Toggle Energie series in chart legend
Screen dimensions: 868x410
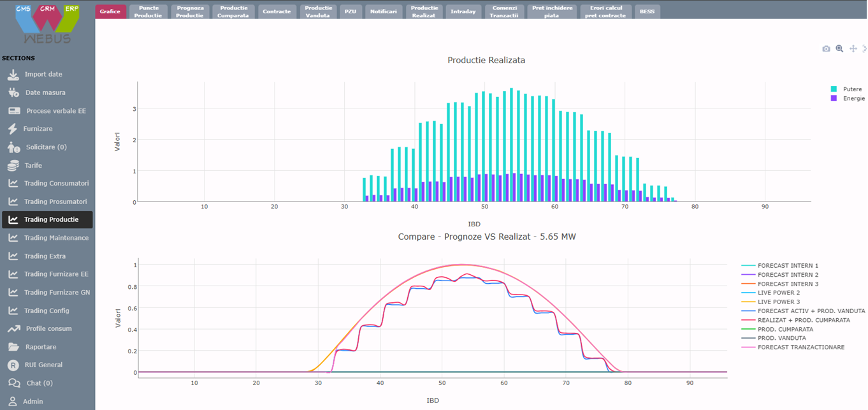(852, 98)
